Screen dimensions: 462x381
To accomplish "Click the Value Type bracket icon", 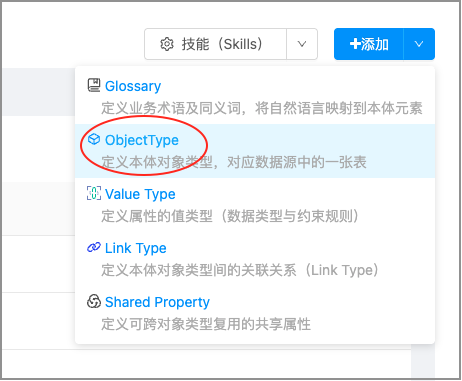I will coord(94,193).
